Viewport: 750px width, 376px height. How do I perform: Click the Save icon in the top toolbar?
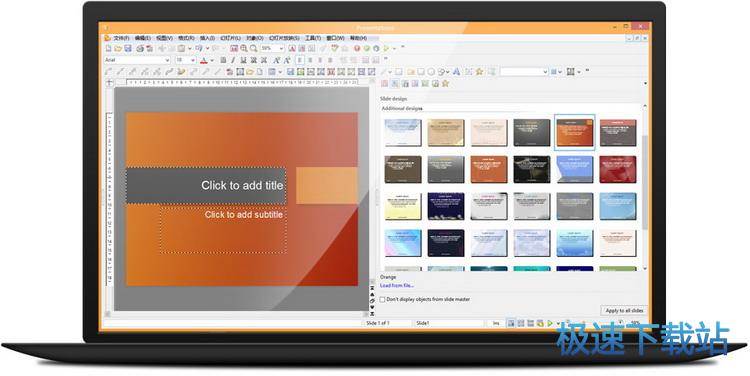128,48
